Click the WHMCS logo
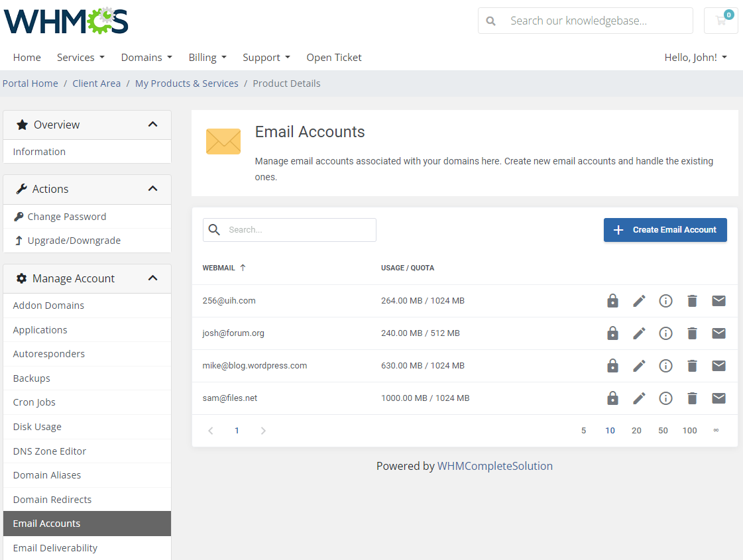Image resolution: width=743 pixels, height=560 pixels. (x=66, y=21)
